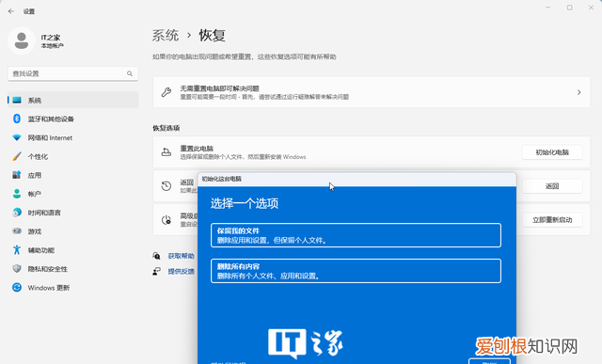Choose the 保留我的文件 option
602x364 pixels.
click(356, 235)
